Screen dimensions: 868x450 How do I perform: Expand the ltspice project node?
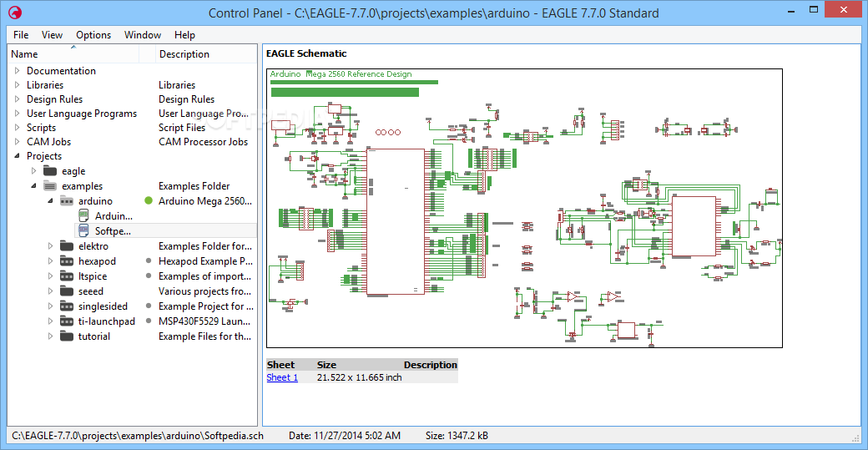tap(50, 276)
